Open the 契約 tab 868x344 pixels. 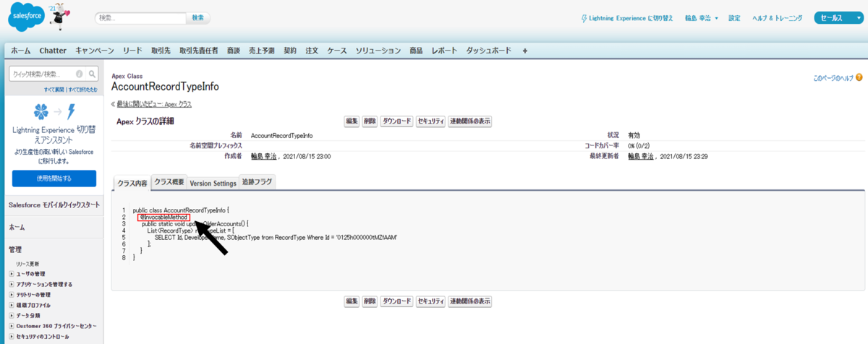tap(290, 51)
